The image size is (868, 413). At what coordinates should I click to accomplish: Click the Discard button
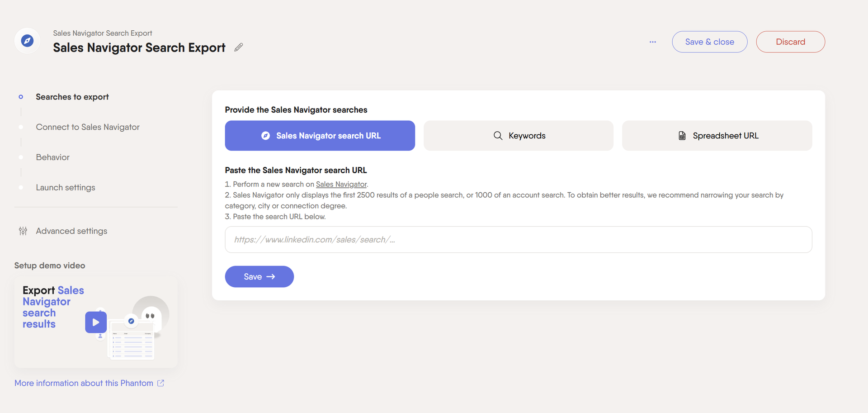(790, 42)
